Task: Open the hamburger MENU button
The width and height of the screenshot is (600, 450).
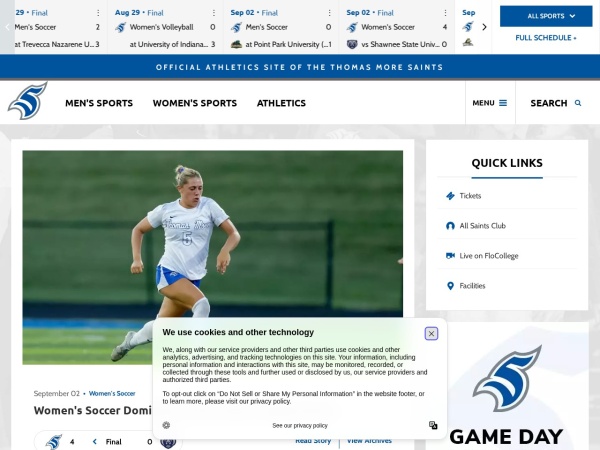Action: click(490, 103)
